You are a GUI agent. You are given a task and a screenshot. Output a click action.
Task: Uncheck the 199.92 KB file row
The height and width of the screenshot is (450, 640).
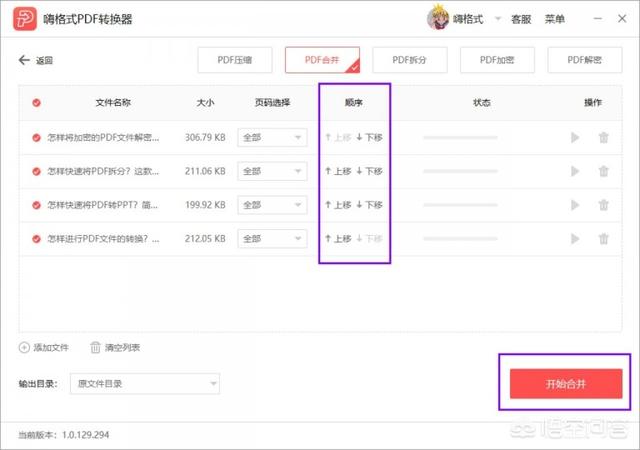pyautogui.click(x=36, y=205)
